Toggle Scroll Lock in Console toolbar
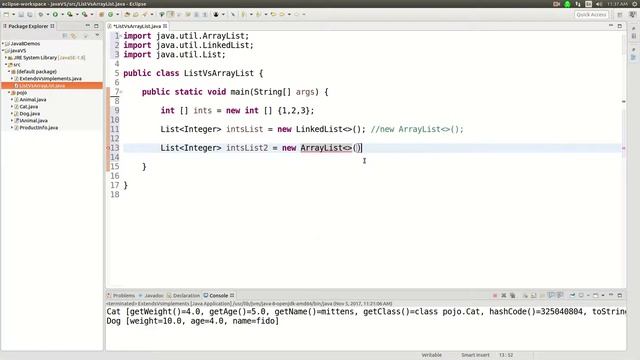640x360 pixels. click(x=533, y=295)
